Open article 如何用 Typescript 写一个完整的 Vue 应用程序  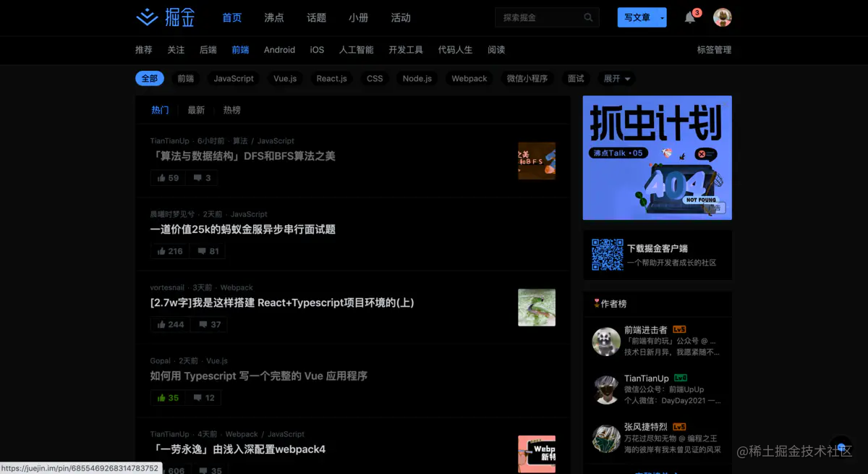[259, 376]
